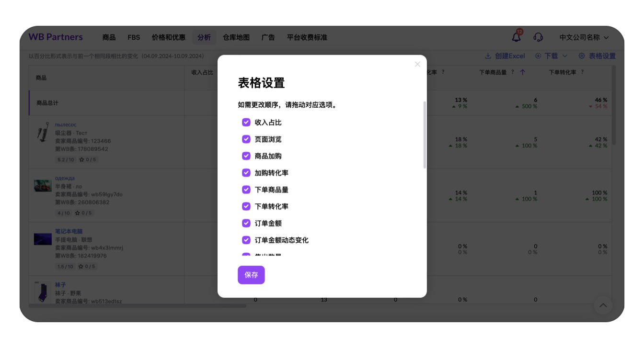644x348 pixels.
Task: Click the 1.5/10 rating badge
Action: point(66,266)
